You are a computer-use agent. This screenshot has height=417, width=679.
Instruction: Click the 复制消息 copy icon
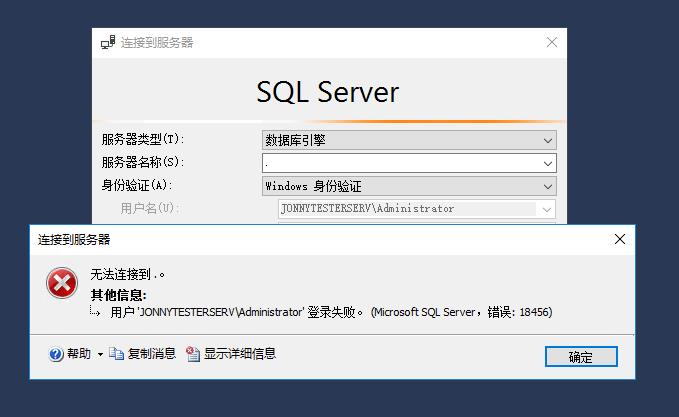116,354
